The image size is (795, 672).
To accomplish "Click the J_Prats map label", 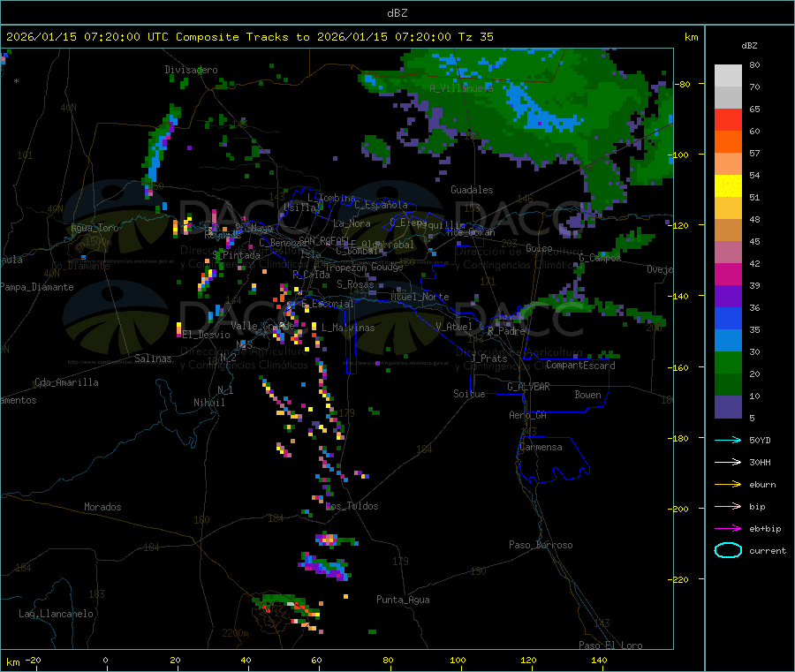I will pos(488,359).
